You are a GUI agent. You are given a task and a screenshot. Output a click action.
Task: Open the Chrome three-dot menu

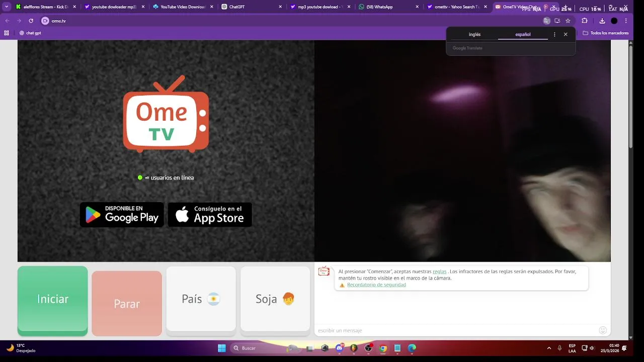click(626, 21)
